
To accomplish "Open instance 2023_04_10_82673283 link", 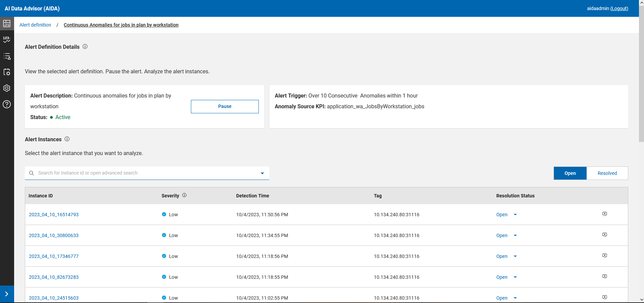I will pos(54,277).
